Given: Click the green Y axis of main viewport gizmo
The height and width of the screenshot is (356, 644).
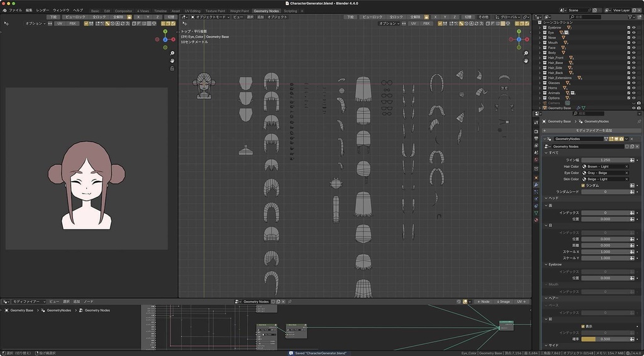Looking at the screenshot, I should coord(519,31).
